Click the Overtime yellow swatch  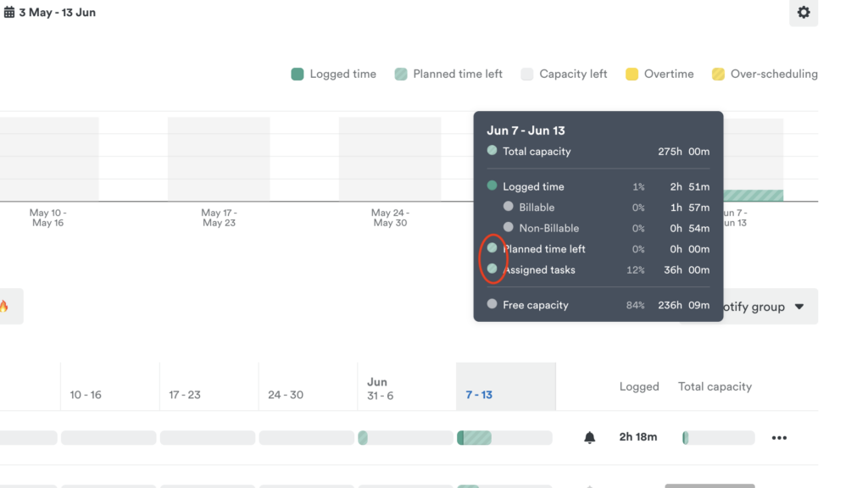(632, 75)
